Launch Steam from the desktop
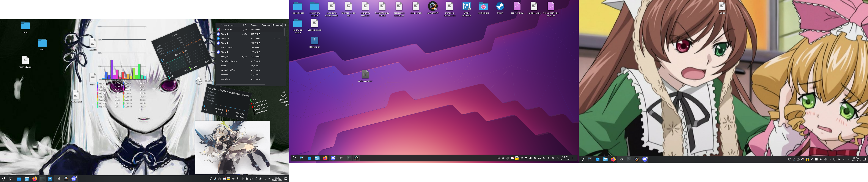868x182 pixels. click(500, 6)
